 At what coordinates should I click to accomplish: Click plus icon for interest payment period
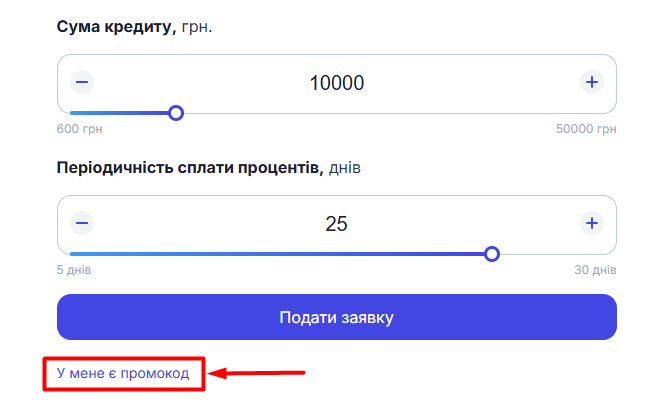tap(591, 223)
